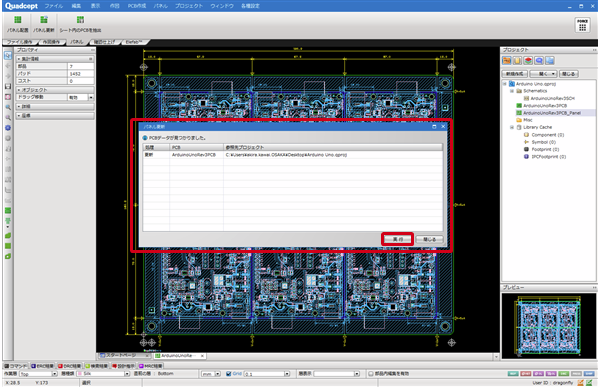
Task: Collapse the オブジェクト section
Action: [19, 90]
